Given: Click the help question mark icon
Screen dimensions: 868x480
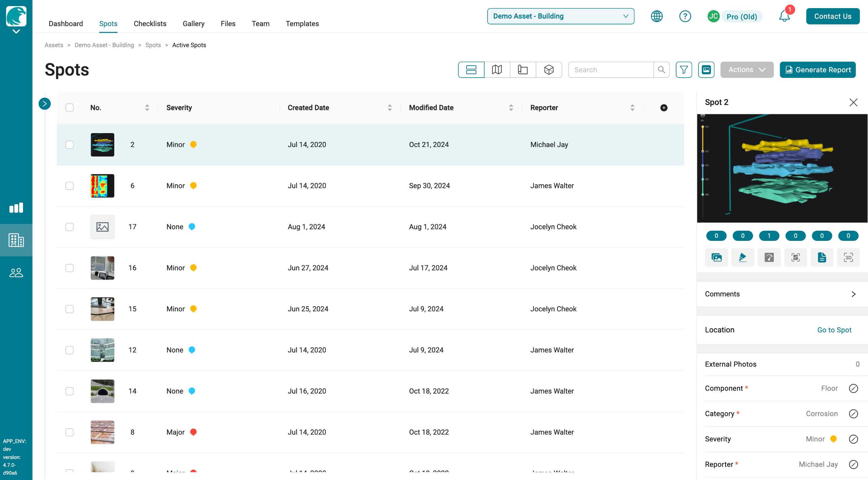Looking at the screenshot, I should 685,16.
